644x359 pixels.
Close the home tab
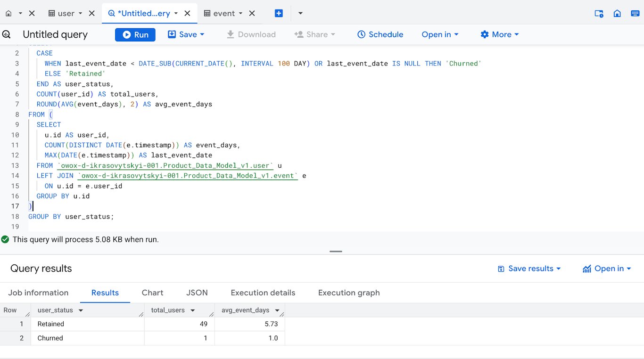click(x=32, y=13)
